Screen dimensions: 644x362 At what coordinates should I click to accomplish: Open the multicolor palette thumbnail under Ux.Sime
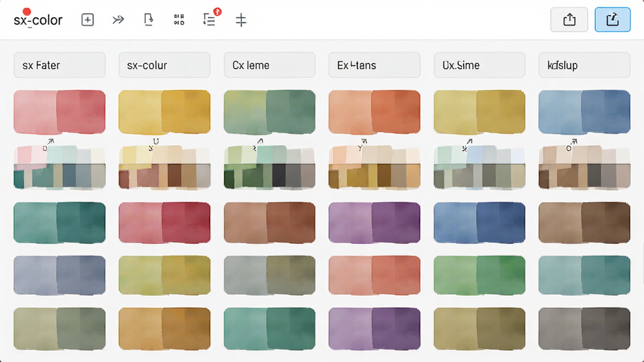click(479, 167)
